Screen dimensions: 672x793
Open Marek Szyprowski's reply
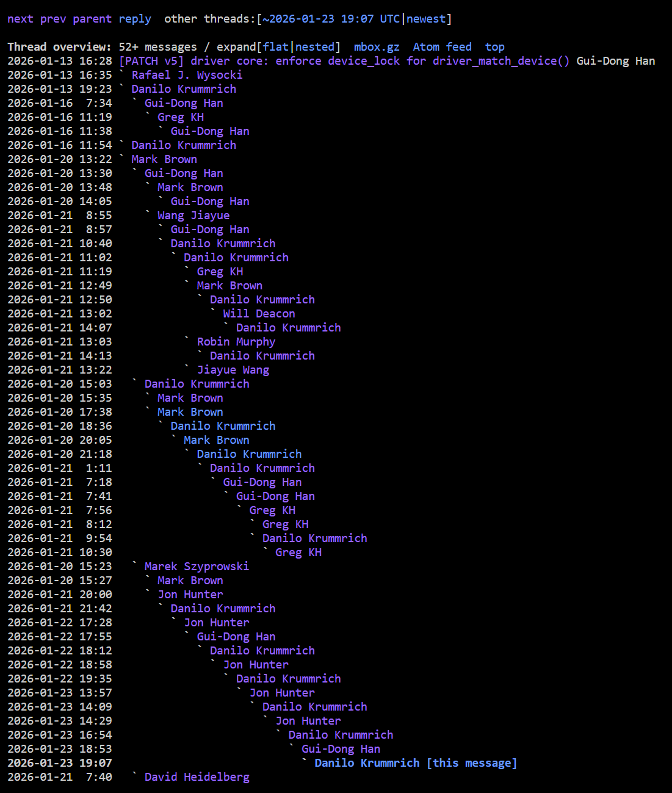click(197, 567)
